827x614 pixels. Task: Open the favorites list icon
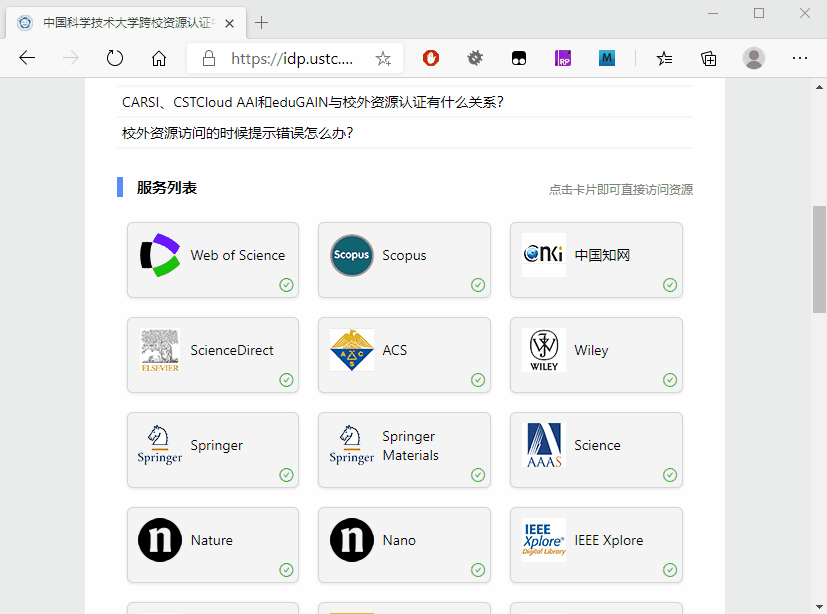665,58
